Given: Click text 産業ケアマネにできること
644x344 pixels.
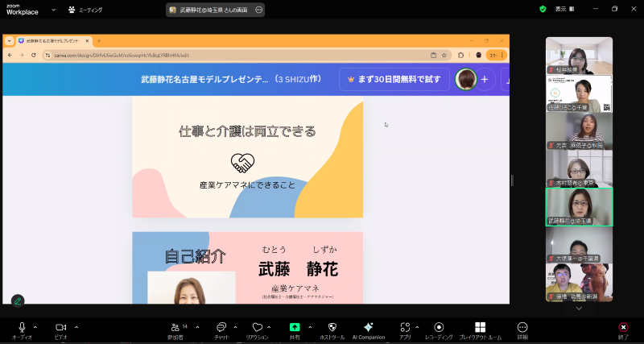Looking at the screenshot, I should (x=247, y=185).
